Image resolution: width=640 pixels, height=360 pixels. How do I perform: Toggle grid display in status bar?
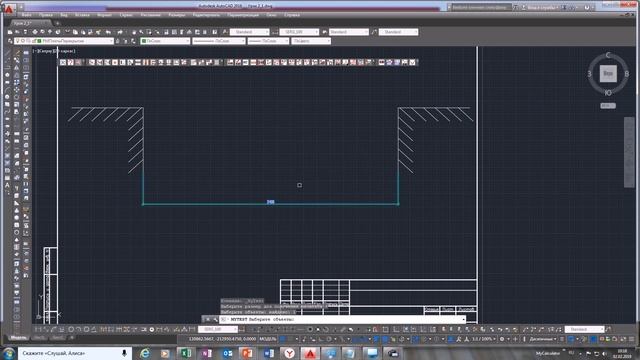(283, 339)
